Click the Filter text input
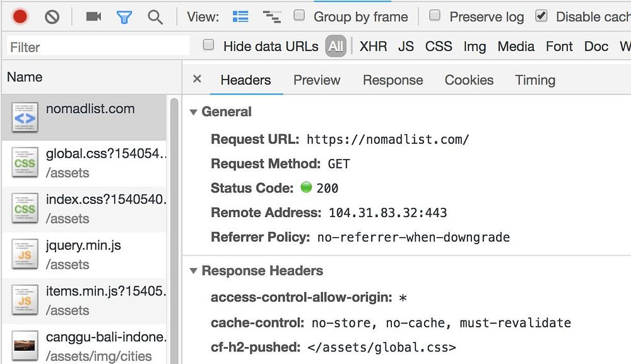This screenshot has height=364, width=631. tap(98, 47)
